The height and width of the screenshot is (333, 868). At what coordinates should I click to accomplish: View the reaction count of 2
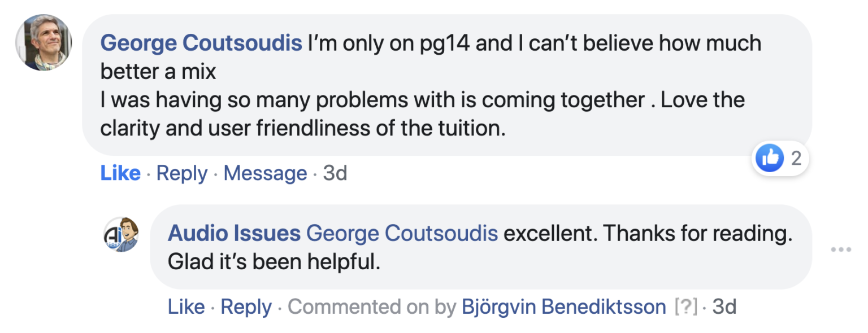click(x=796, y=159)
